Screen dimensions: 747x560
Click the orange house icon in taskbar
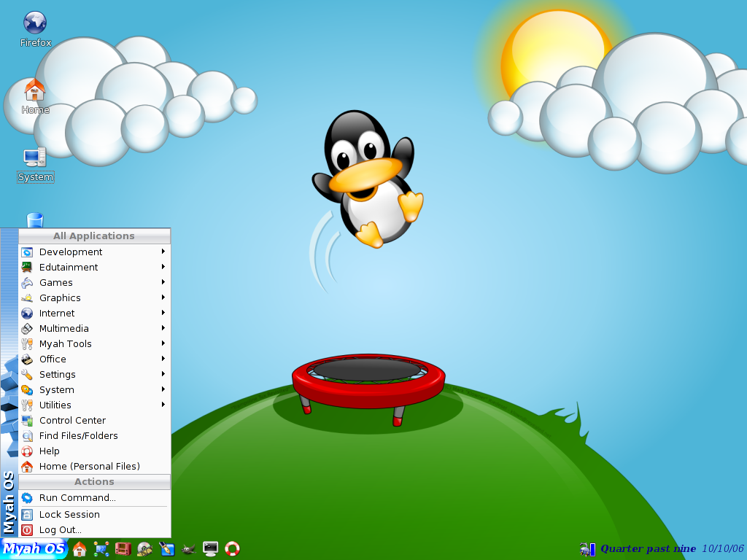point(80,548)
